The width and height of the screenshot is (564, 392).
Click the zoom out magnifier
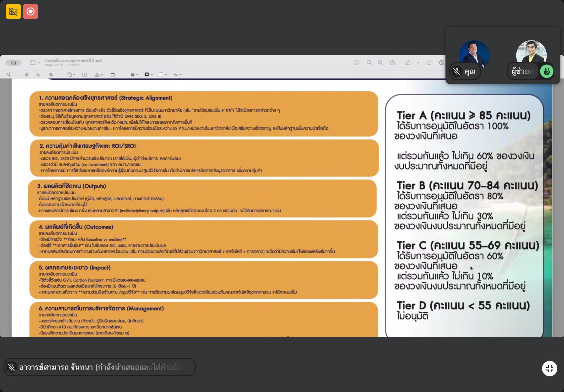(x=369, y=63)
